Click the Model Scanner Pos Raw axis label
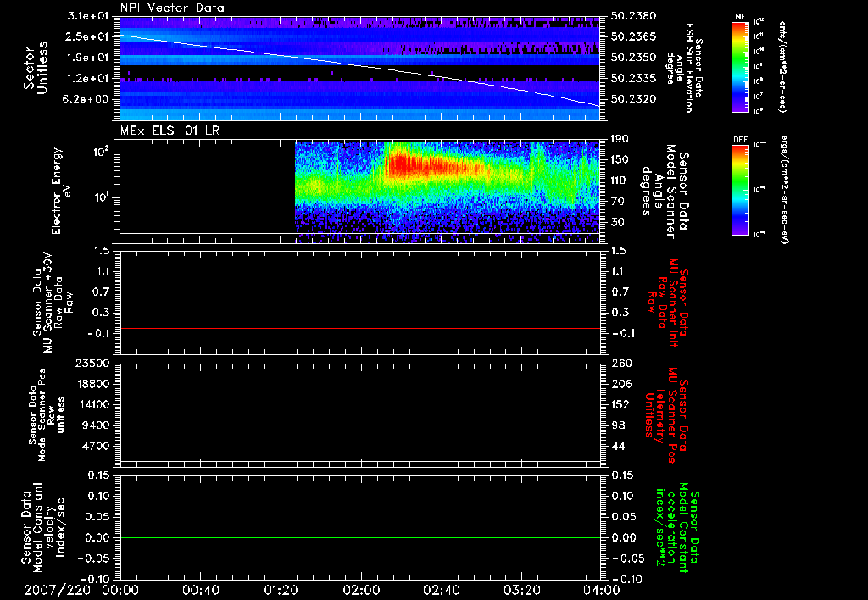 click(x=47, y=414)
